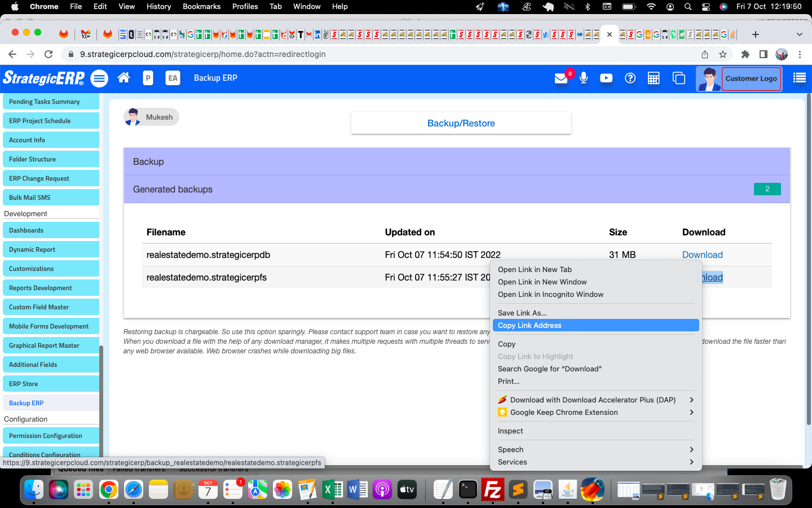Screen dimensions: 812x508
Task: Launch FileZilla from the Dock
Action: pos(492,489)
